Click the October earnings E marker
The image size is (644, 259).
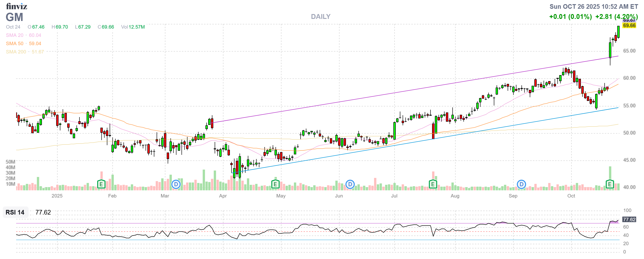point(609,185)
